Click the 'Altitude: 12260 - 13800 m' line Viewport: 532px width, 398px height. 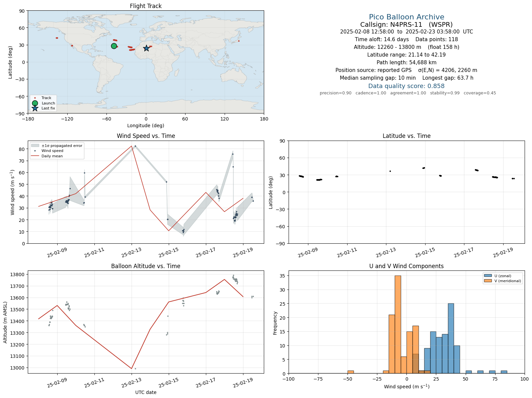click(x=406, y=47)
